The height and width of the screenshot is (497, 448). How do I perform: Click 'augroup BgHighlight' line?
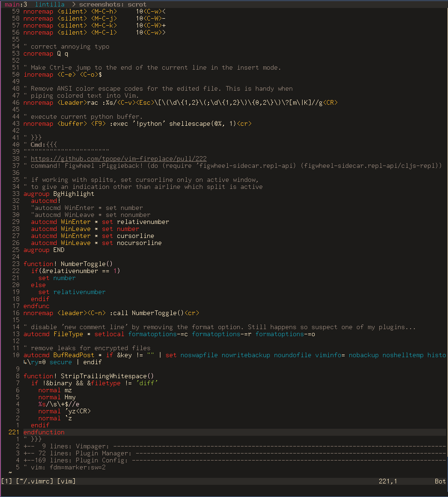[58, 194]
